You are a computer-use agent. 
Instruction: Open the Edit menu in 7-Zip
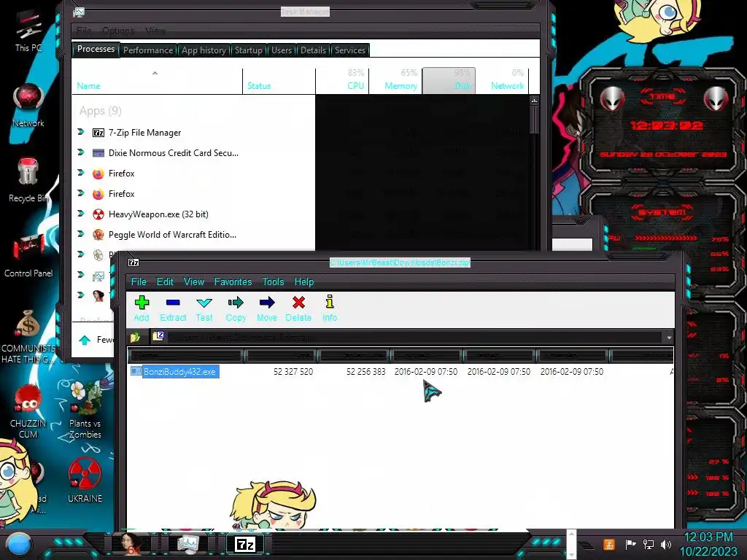pos(165,281)
